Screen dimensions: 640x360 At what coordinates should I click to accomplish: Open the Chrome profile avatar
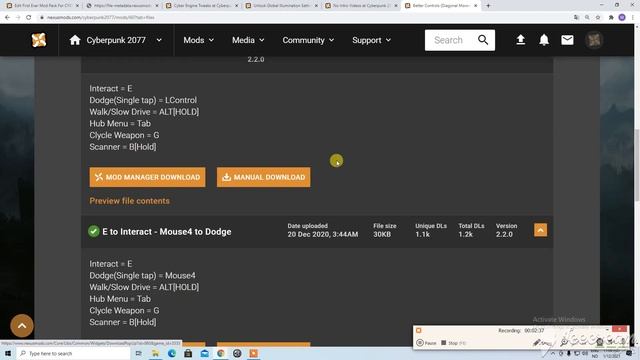pos(622,18)
